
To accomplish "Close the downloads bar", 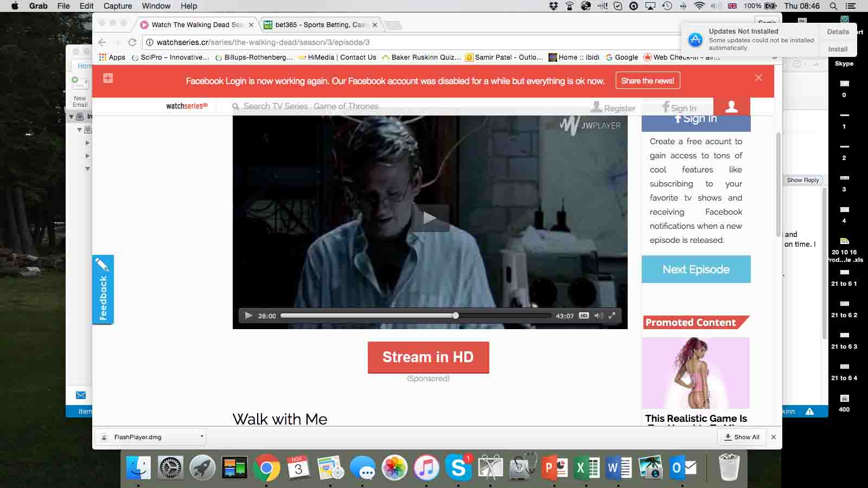I will (774, 437).
